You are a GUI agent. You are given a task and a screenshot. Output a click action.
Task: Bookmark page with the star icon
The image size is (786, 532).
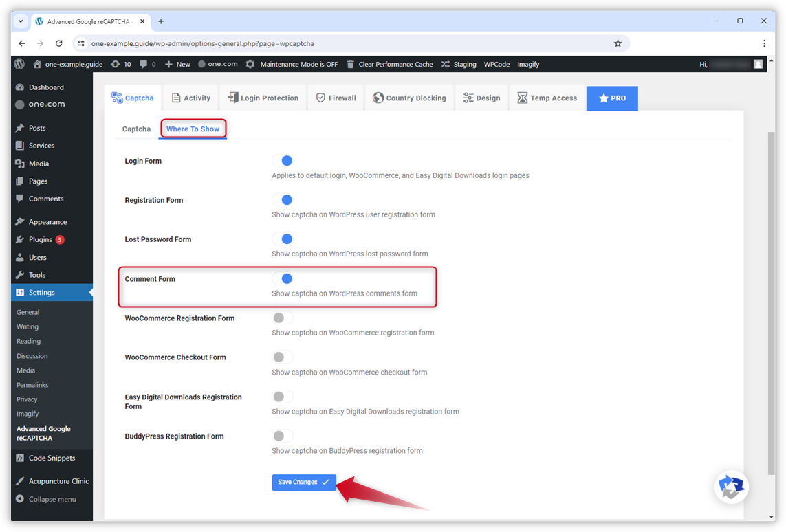(618, 43)
